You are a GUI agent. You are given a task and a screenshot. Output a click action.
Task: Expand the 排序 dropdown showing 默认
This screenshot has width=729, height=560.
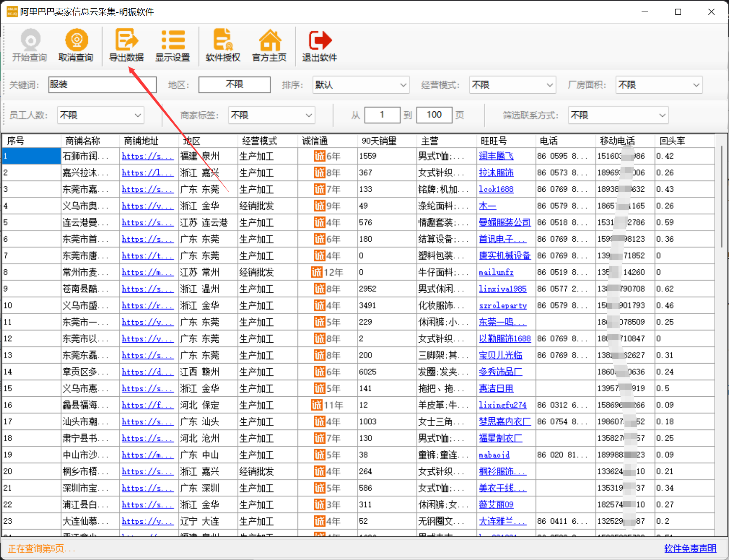(x=361, y=85)
